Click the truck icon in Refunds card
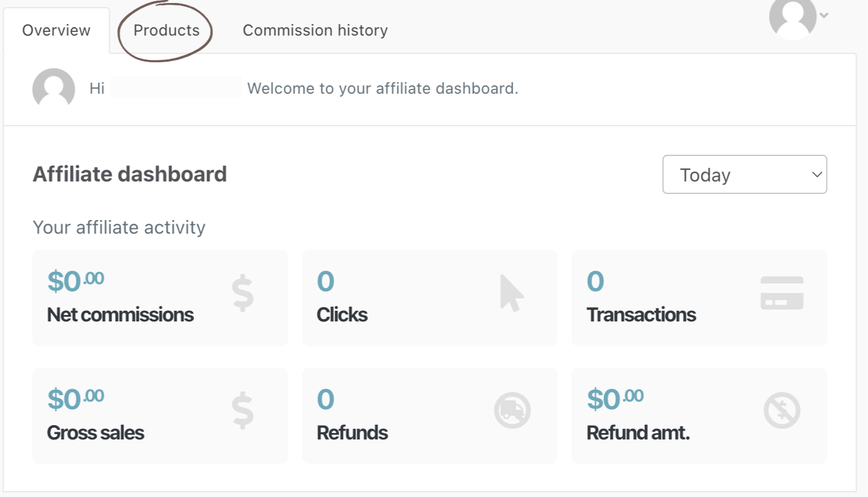The height and width of the screenshot is (497, 868). (x=512, y=410)
